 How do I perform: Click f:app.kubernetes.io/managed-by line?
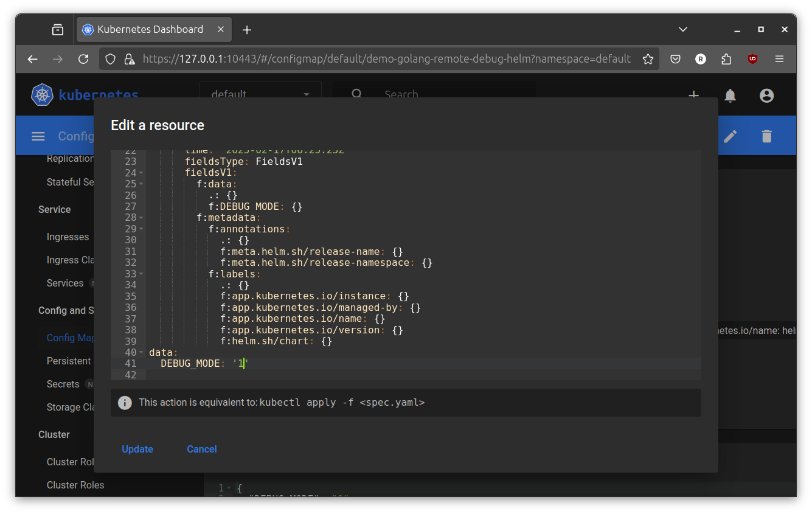(x=321, y=308)
